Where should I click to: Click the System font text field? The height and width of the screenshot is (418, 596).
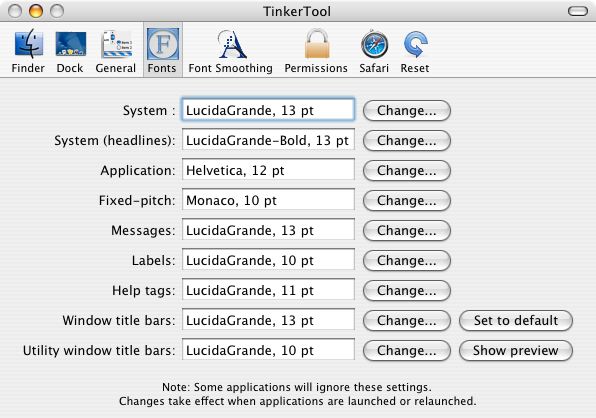268,110
